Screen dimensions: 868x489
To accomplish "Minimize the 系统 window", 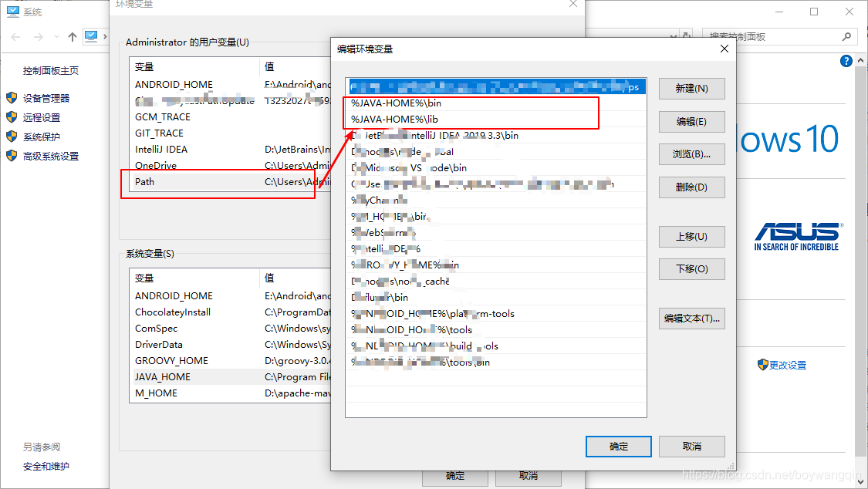I will pyautogui.click(x=778, y=12).
